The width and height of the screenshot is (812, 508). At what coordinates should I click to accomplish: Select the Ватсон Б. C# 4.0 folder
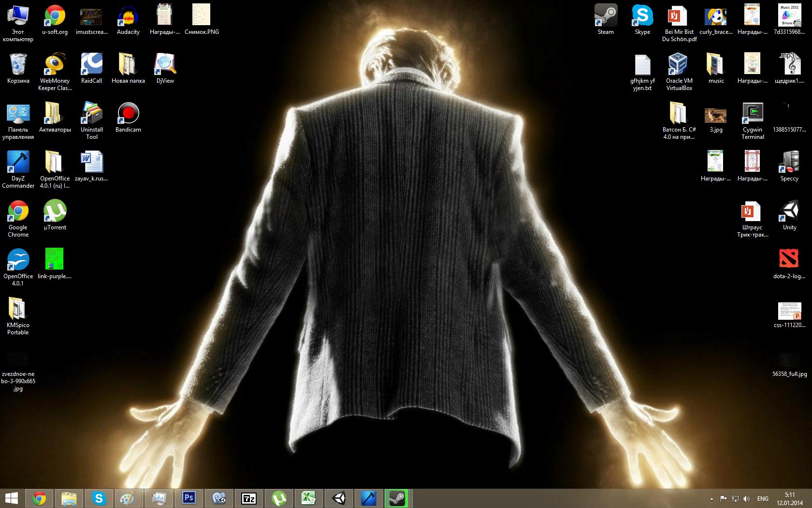(x=679, y=120)
